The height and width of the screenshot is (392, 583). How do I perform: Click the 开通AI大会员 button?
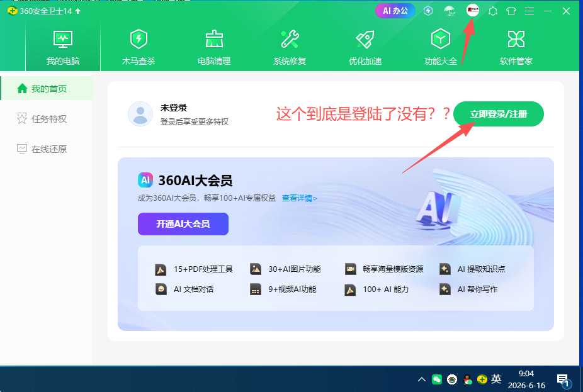tap(183, 223)
